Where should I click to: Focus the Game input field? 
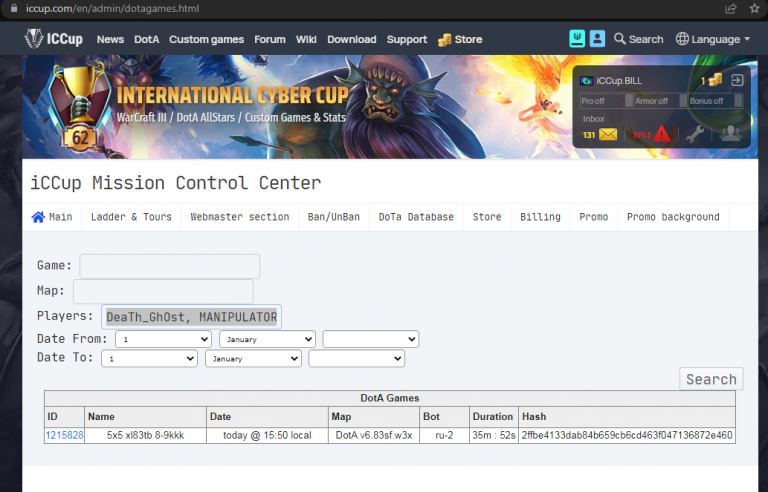click(169, 266)
